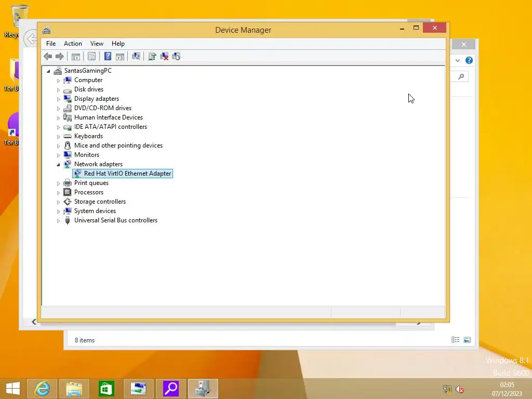Expand the Display adapters category
The width and height of the screenshot is (532, 399).
tap(58, 99)
